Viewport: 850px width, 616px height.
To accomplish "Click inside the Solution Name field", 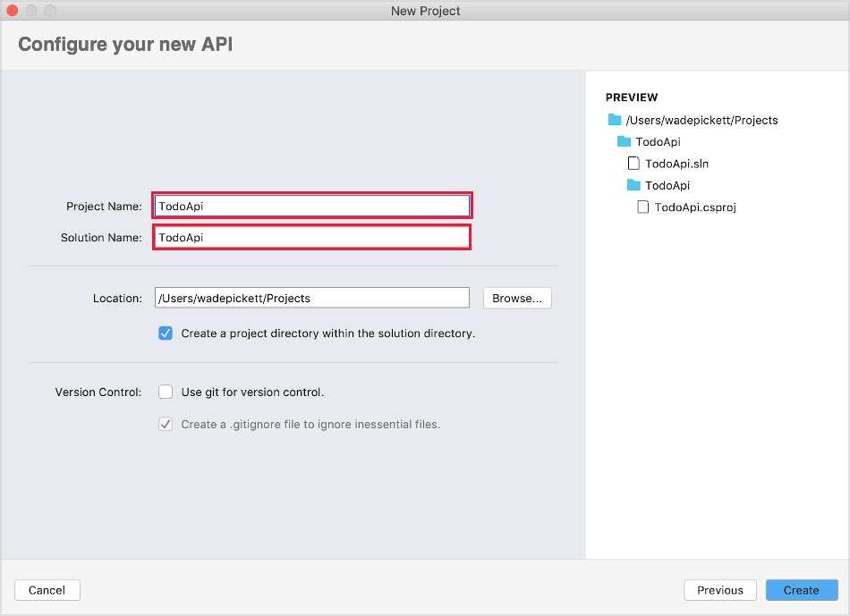I will pyautogui.click(x=311, y=237).
